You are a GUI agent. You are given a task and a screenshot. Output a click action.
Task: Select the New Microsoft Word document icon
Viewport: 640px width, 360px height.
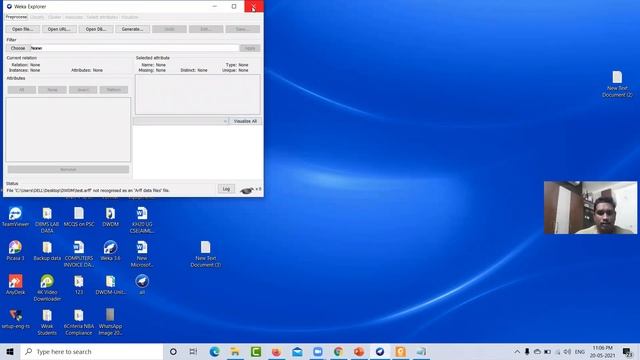(x=142, y=253)
